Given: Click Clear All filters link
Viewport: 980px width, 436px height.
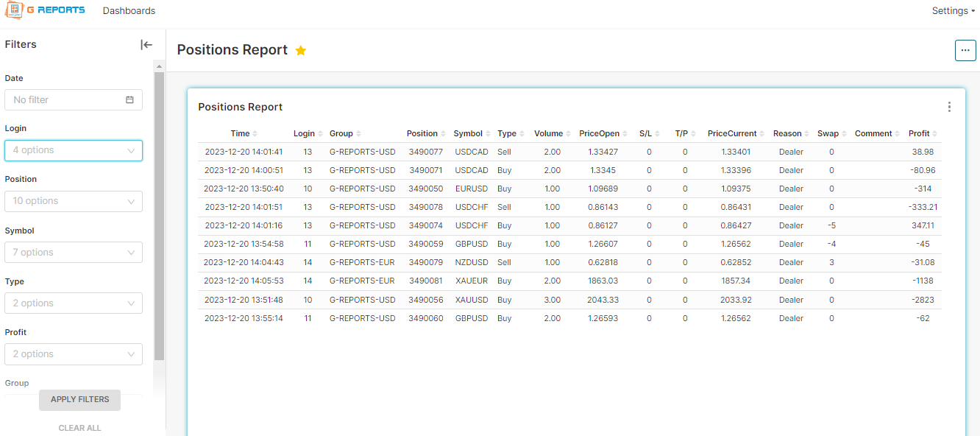Looking at the screenshot, I should [79, 428].
